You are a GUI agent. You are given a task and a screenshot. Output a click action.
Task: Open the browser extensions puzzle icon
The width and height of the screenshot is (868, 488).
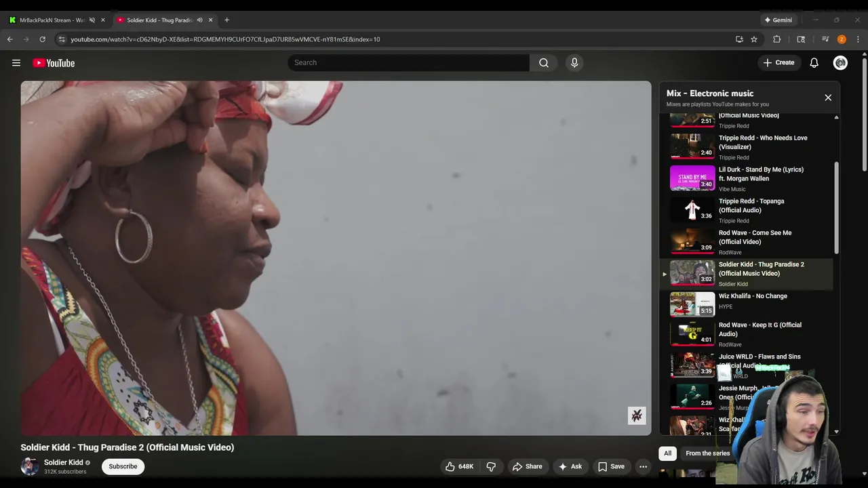[777, 39]
